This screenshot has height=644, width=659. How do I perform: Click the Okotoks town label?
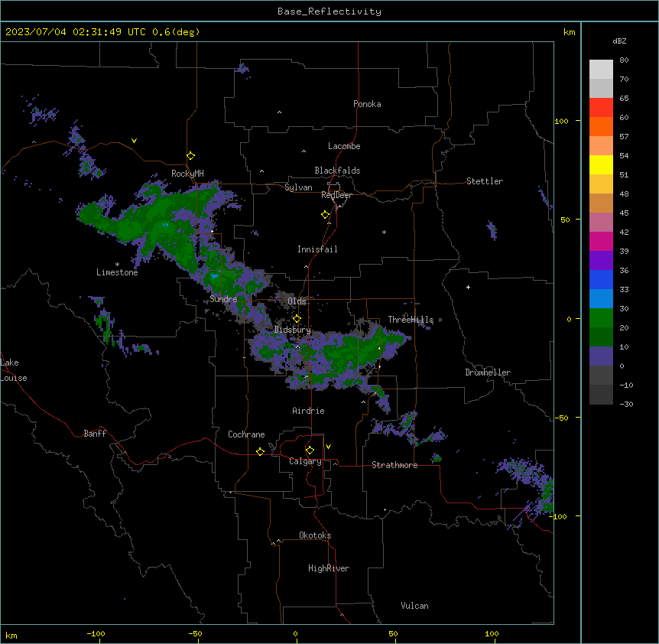(315, 535)
